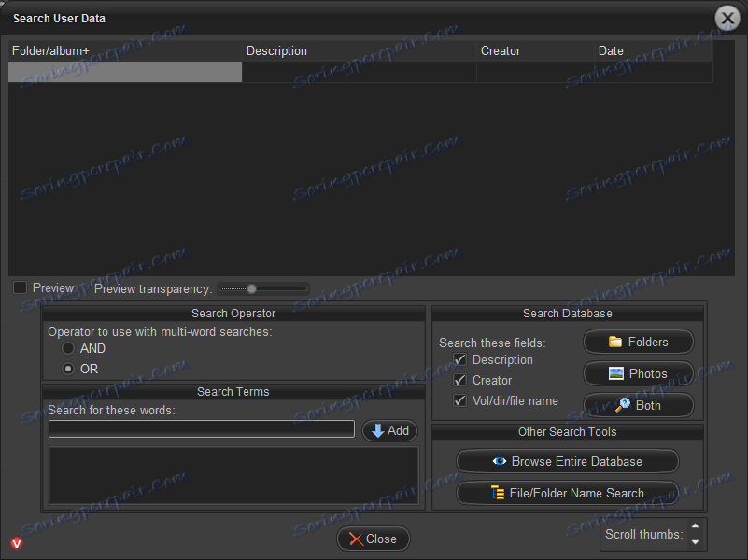Toggle Vol/dir/file name field checkbox
The height and width of the screenshot is (560, 748).
click(x=459, y=400)
